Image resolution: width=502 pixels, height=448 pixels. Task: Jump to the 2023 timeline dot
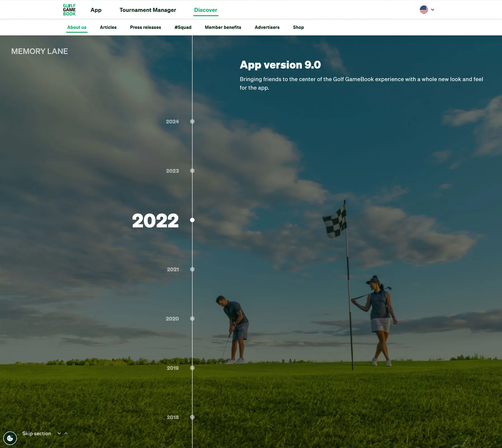(x=192, y=171)
